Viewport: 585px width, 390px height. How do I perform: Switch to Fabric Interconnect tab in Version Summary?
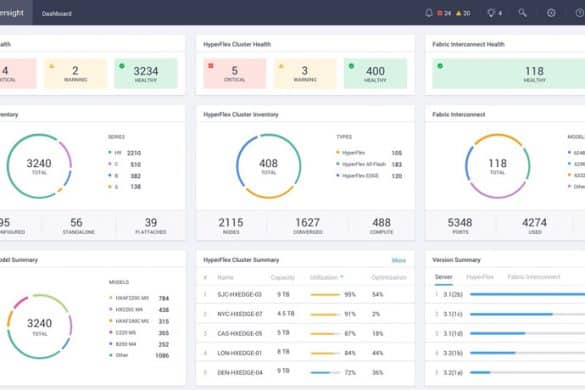[x=534, y=277]
